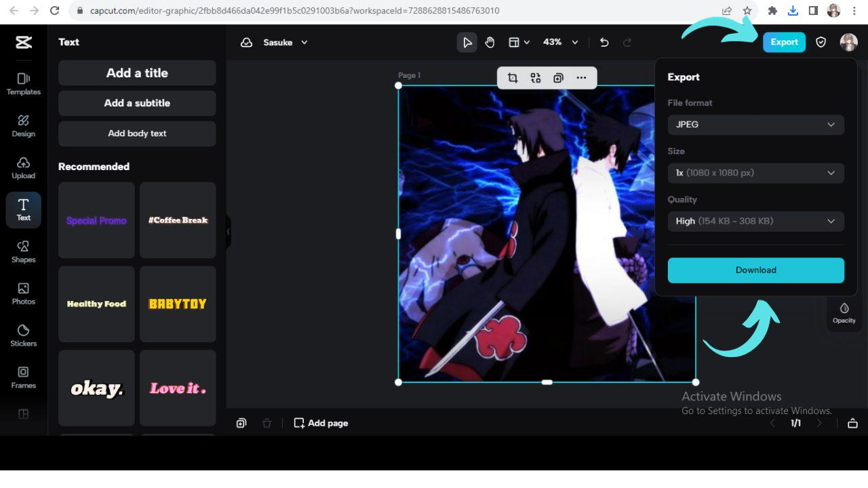The width and height of the screenshot is (868, 488).
Task: Choose the BABYTOY text preset
Action: click(x=178, y=304)
